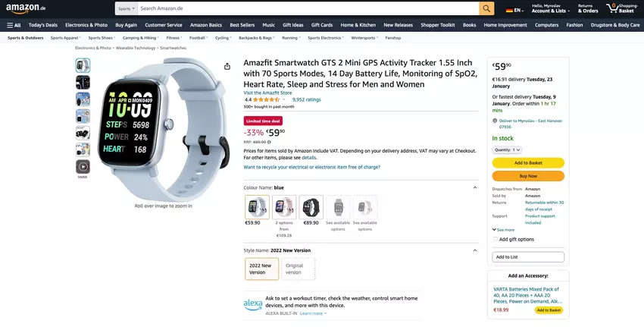The height and width of the screenshot is (327, 644).
Task: Collapse the Colour Name section chevron
Action: pos(475,187)
